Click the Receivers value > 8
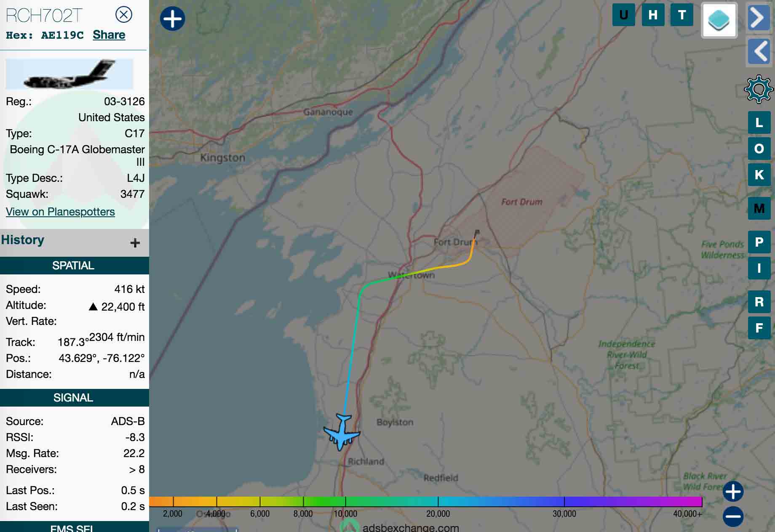Viewport: 775px width, 532px height. coord(136,469)
